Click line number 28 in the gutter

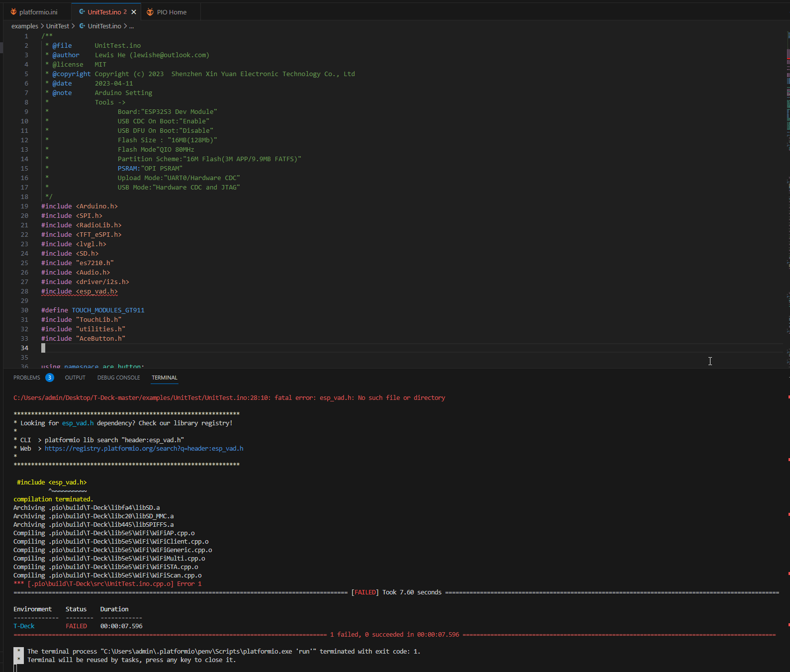pos(24,291)
